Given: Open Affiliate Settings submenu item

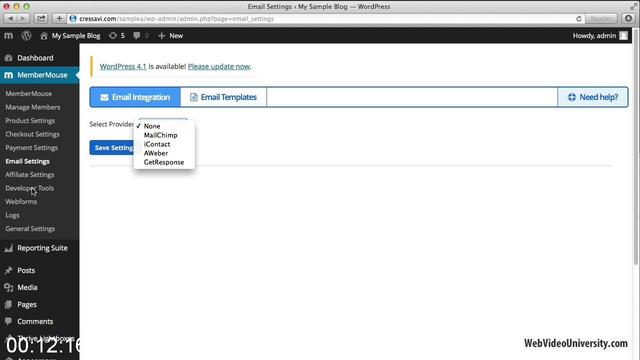Looking at the screenshot, I should [x=29, y=175].
